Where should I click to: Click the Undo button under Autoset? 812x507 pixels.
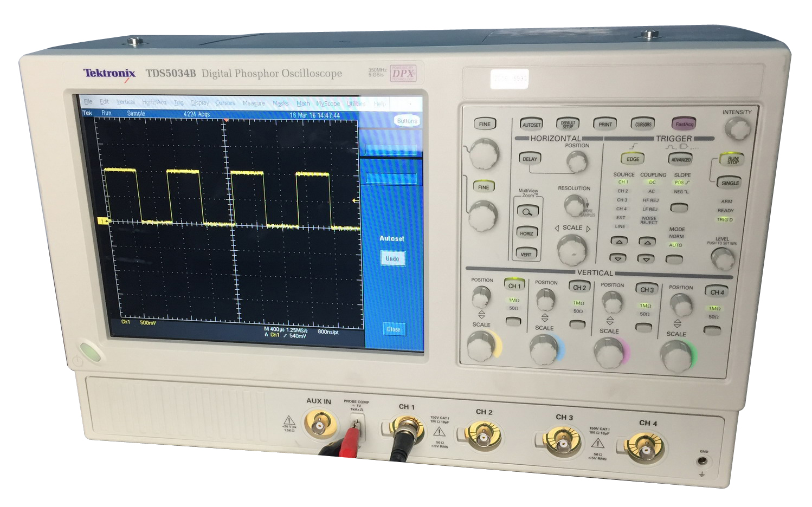pyautogui.click(x=392, y=259)
